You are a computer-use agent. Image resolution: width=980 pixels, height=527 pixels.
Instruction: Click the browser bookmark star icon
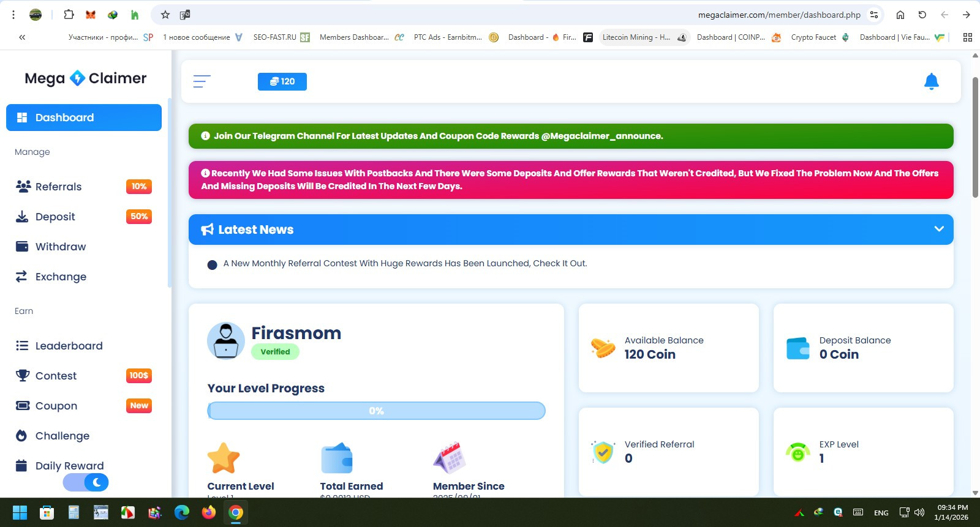(165, 15)
